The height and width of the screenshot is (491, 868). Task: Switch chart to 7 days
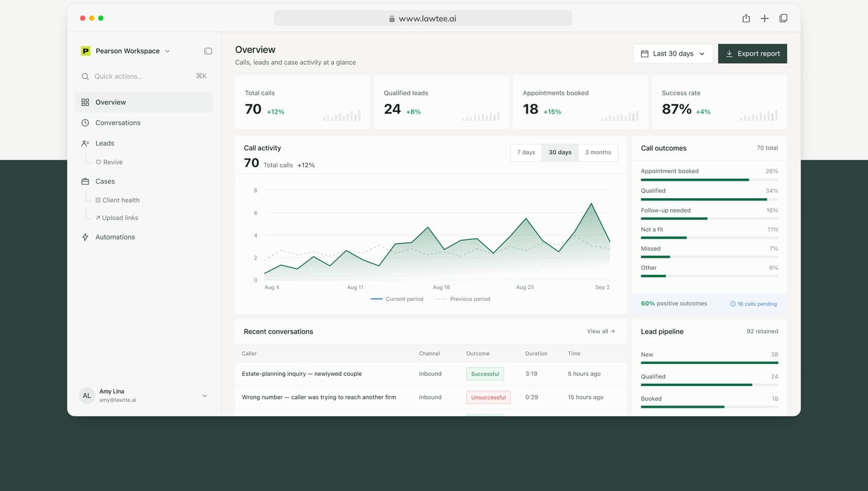pos(526,152)
